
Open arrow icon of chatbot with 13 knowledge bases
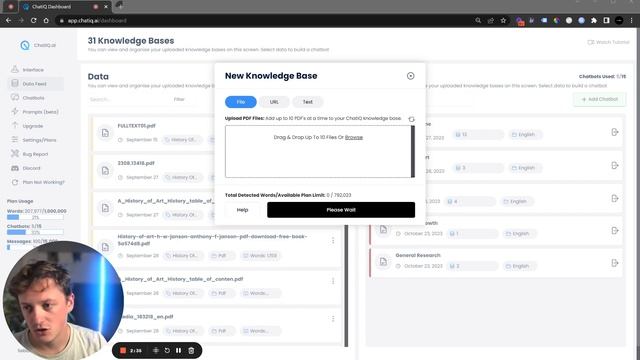point(615,132)
